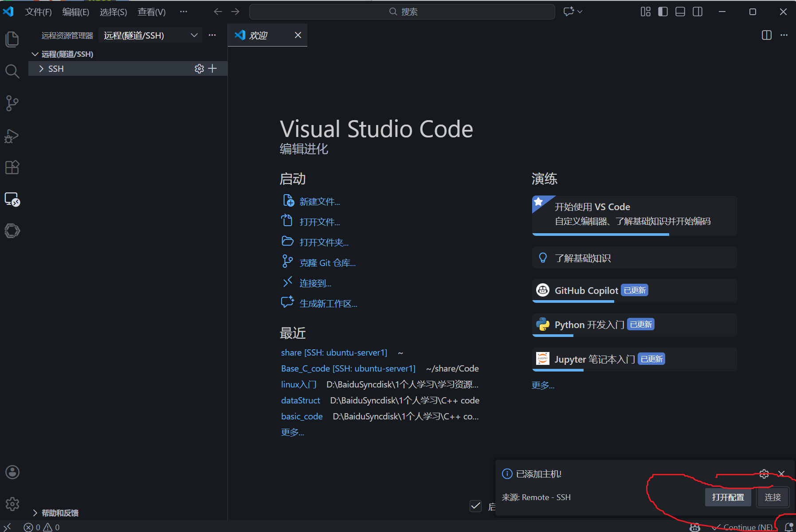Viewport: 796px width, 532px height.
Task: Click the SSH configure gear icon
Action: (x=199, y=69)
